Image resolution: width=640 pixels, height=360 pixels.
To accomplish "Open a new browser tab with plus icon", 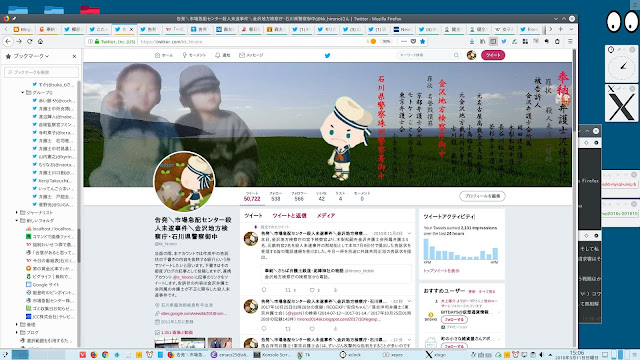I will click(x=560, y=29).
